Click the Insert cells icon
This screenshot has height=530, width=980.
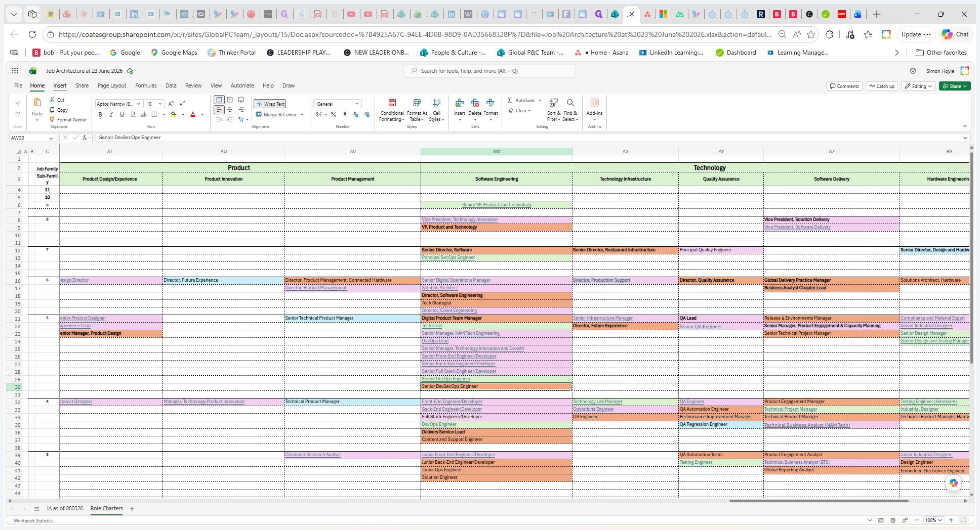tap(460, 103)
